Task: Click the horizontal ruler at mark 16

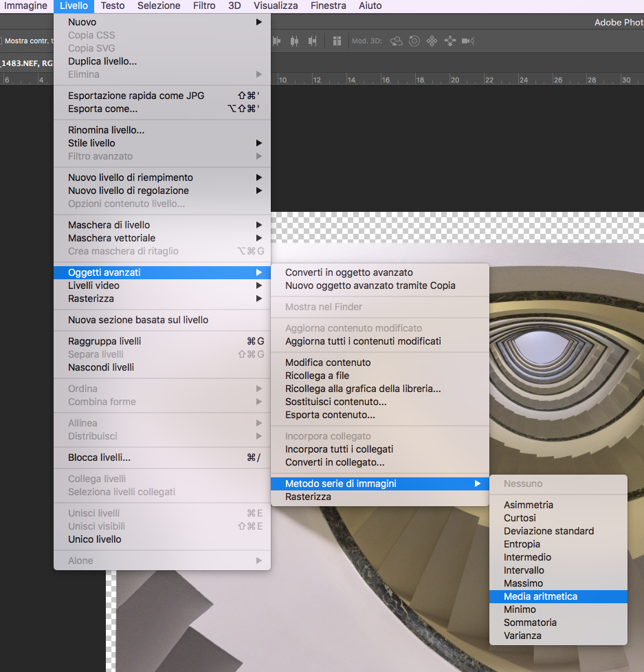Action: point(386,80)
